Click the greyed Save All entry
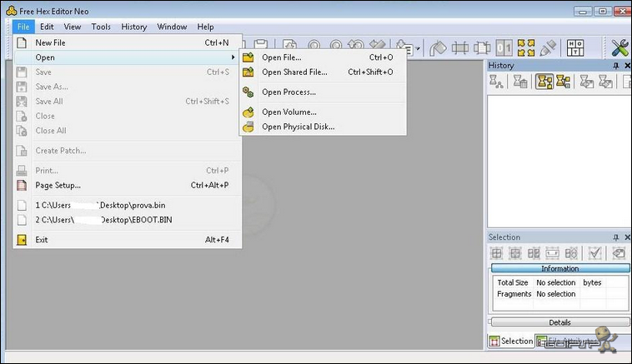The image size is (632, 364). [x=128, y=102]
